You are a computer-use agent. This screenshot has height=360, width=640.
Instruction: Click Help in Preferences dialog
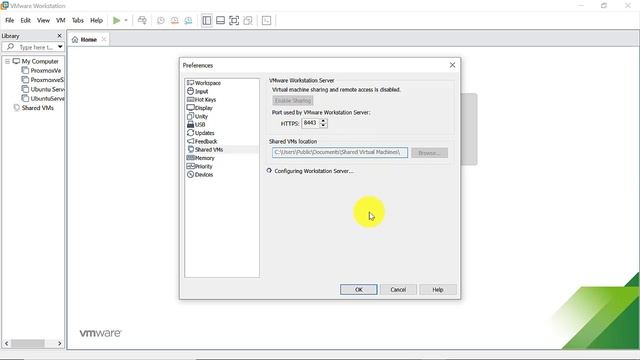click(438, 289)
